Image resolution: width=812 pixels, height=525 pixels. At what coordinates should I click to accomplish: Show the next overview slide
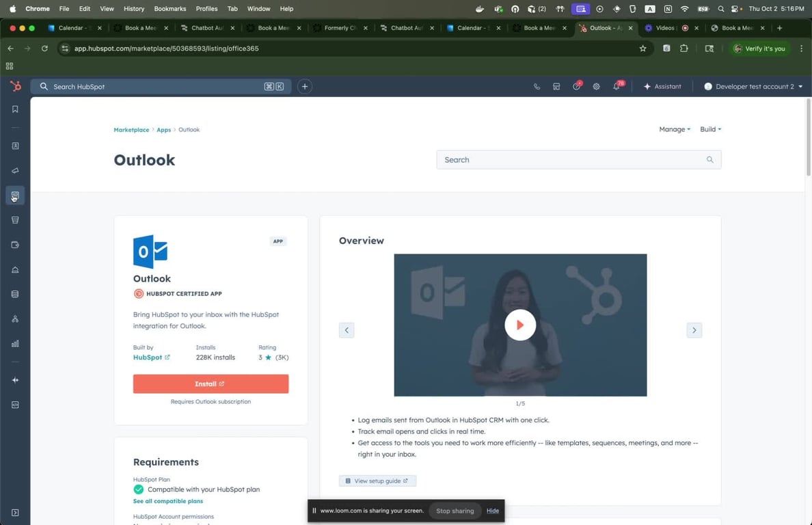tap(694, 329)
